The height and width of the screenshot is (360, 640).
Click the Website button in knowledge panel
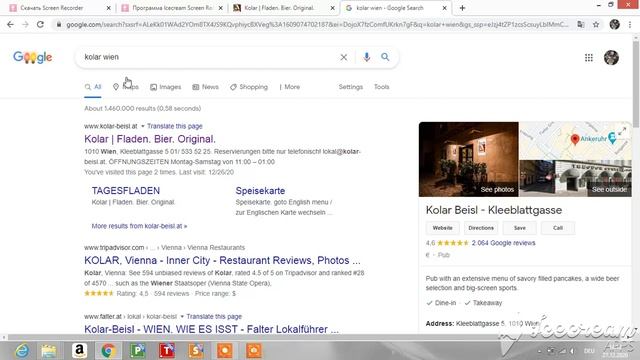442,228
